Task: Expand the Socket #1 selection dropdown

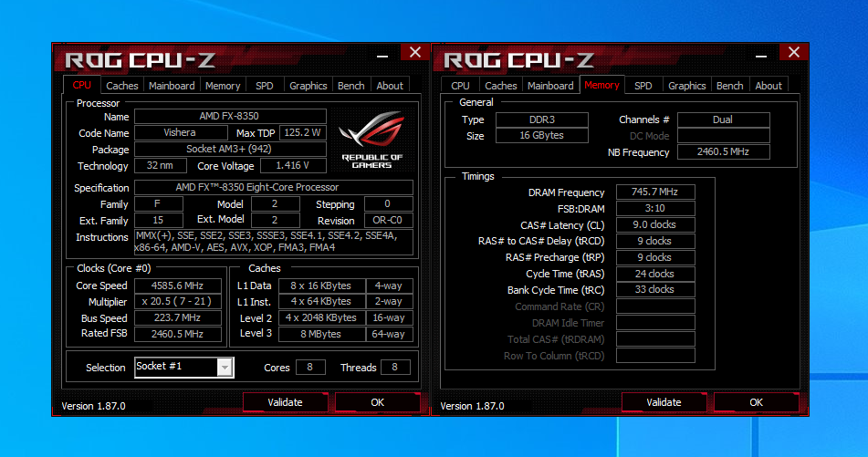Action: pyautogui.click(x=225, y=368)
